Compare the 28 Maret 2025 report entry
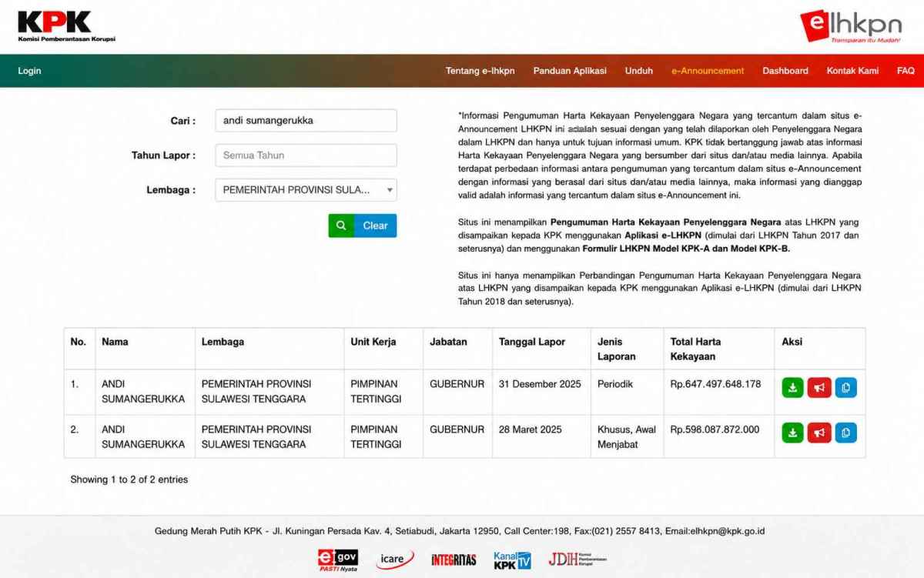Image resolution: width=924 pixels, height=578 pixels. click(845, 433)
